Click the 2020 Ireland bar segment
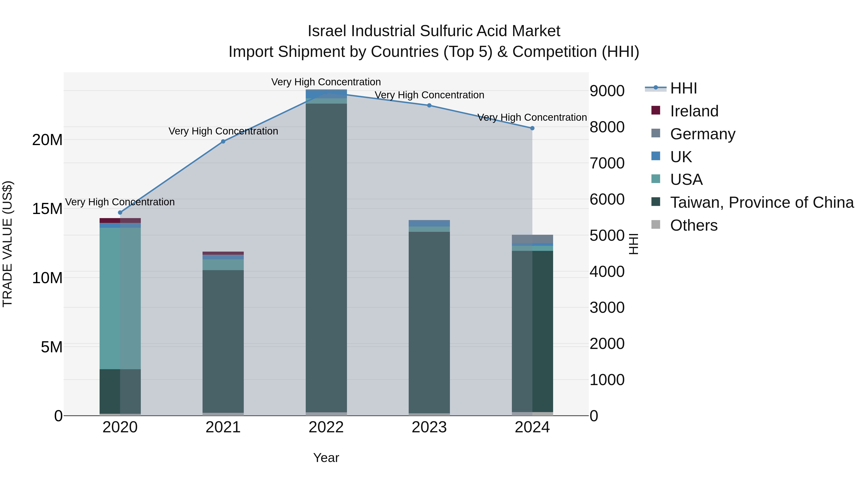This screenshot has width=868, height=488. [120, 221]
